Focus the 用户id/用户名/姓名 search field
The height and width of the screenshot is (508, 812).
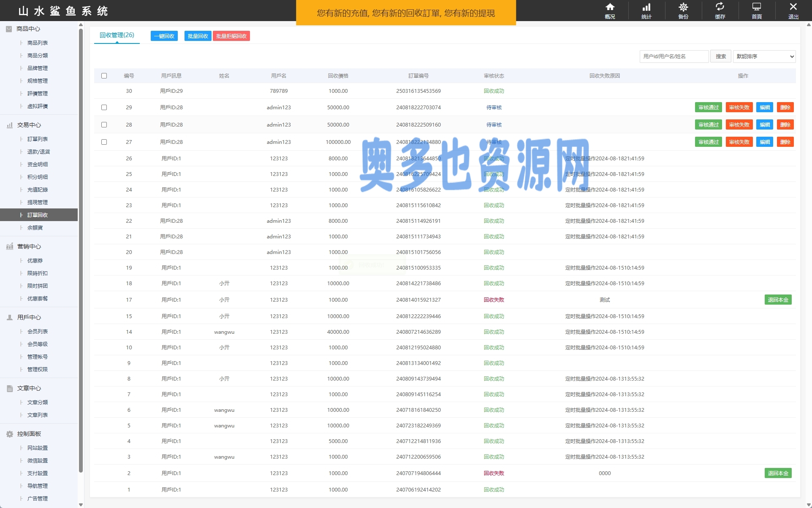click(673, 57)
